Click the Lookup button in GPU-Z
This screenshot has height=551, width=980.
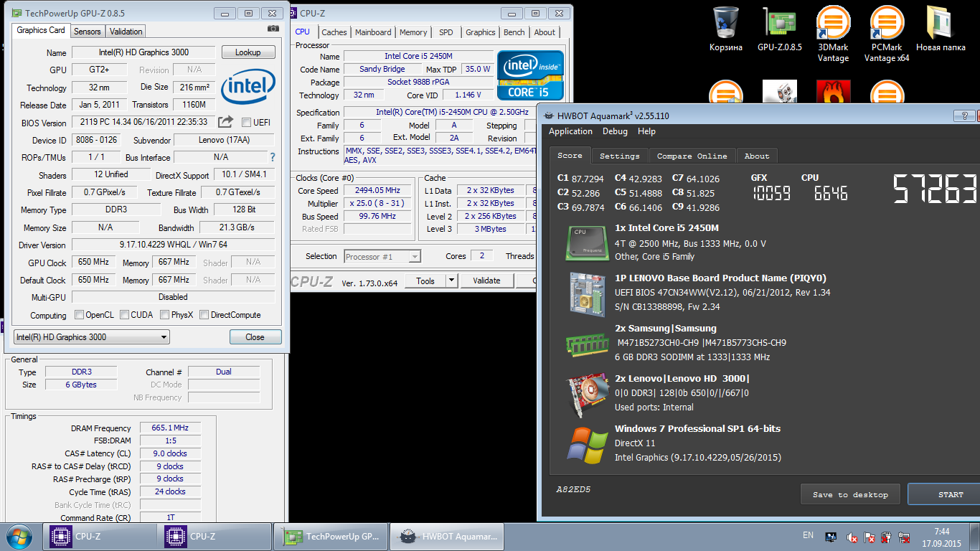(248, 52)
